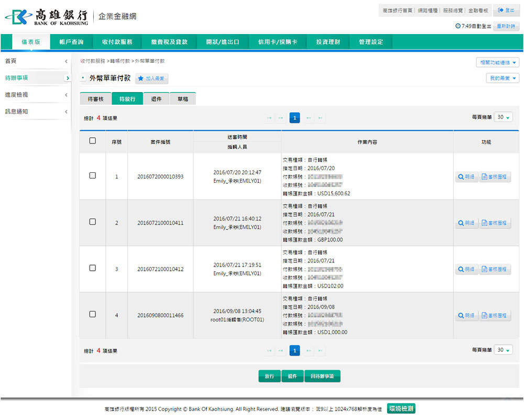Open bottom 每頁幾筆 page-size dropdown
Image resolution: width=524 pixels, height=420 pixels.
click(503, 350)
